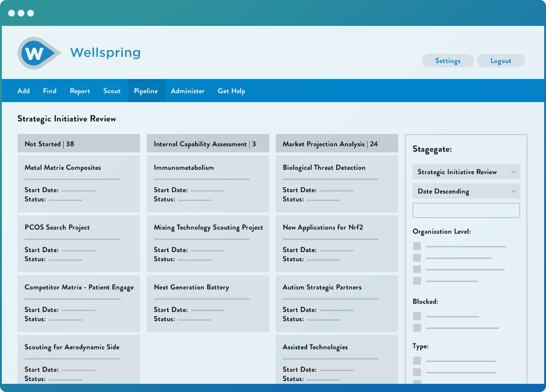Check the first Organization Level checkbox
Viewport: 546px width, 392px height.
pyautogui.click(x=417, y=246)
